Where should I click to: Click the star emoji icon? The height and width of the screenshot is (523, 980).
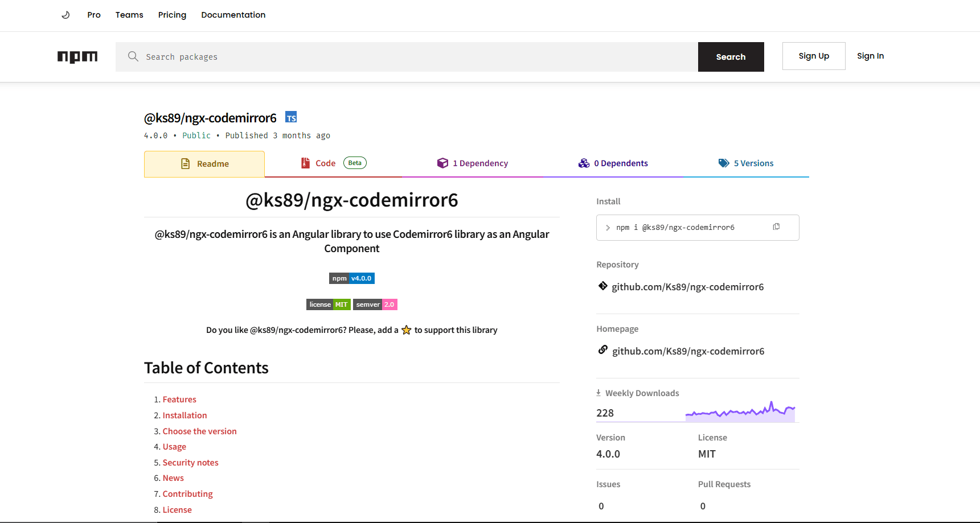(406, 330)
